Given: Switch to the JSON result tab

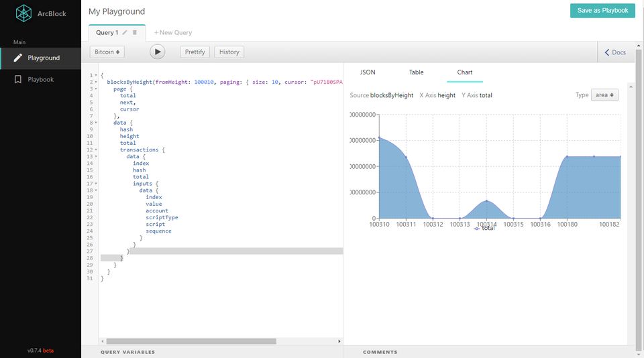Looking at the screenshot, I should (x=368, y=72).
